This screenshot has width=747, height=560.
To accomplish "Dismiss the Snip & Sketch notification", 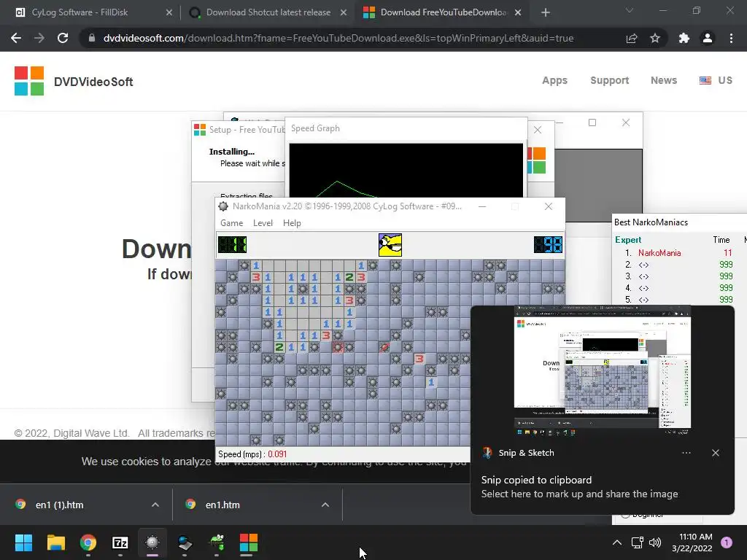I will (x=715, y=453).
